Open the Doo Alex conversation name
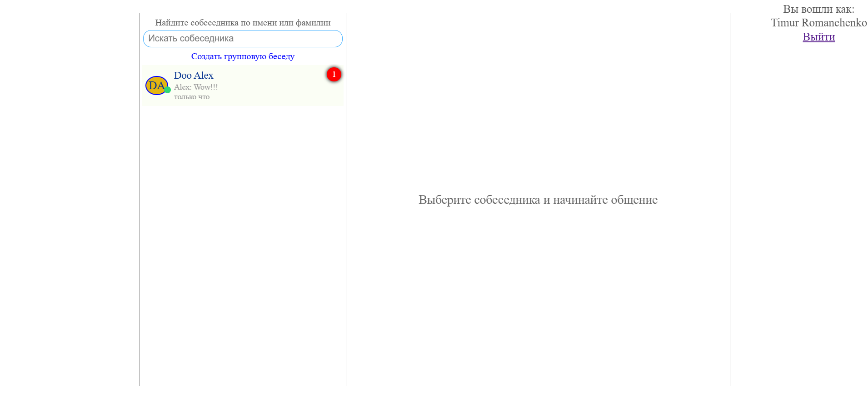Viewport: 868px width, 409px height. (194, 76)
